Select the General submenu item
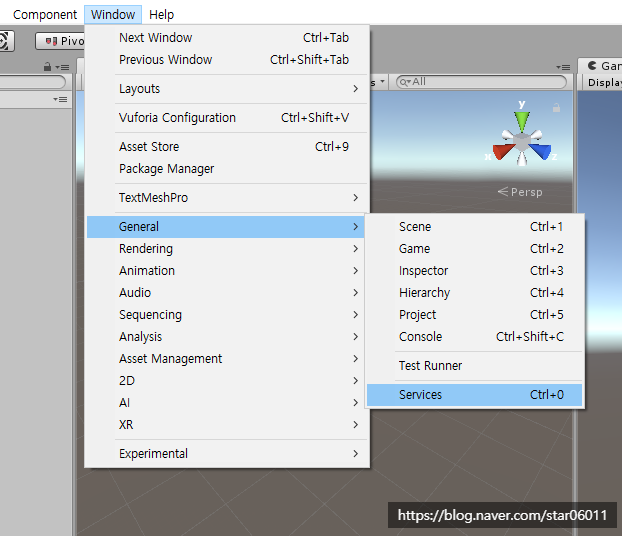Image resolution: width=622 pixels, height=536 pixels. tap(225, 227)
